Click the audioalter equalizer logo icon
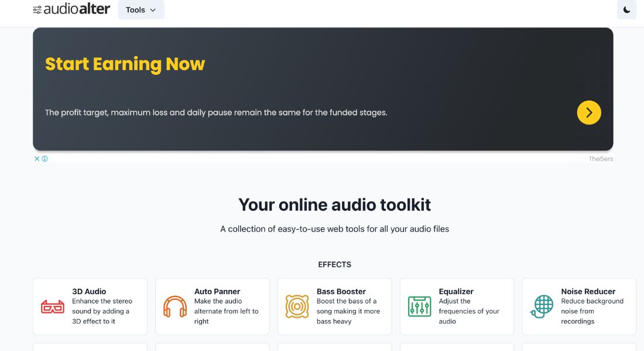Screen dimensions: 644x351 [37, 9]
